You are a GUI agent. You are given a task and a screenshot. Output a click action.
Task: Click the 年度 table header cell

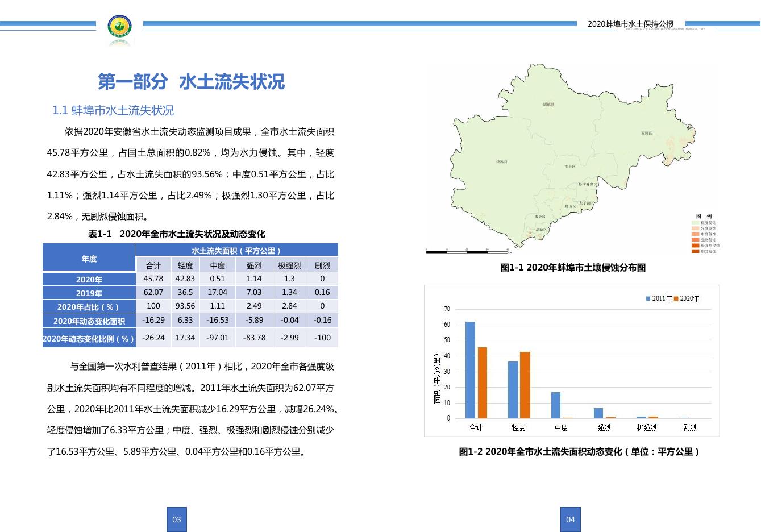pos(89,259)
